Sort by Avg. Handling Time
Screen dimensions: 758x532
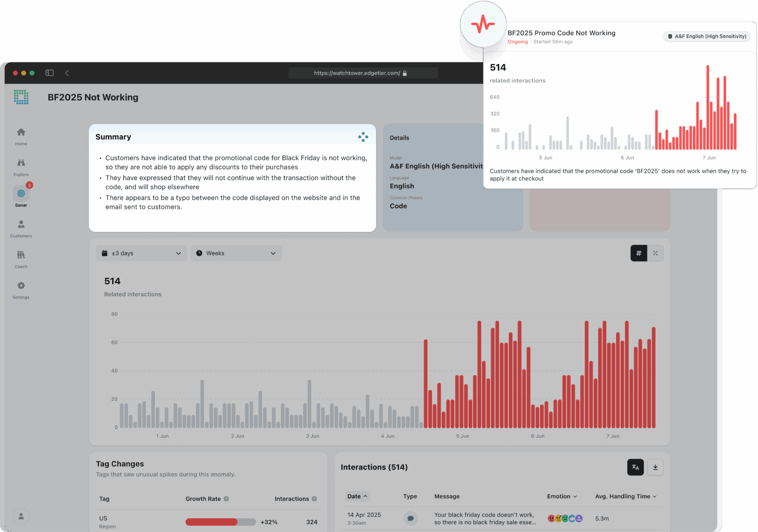626,496
